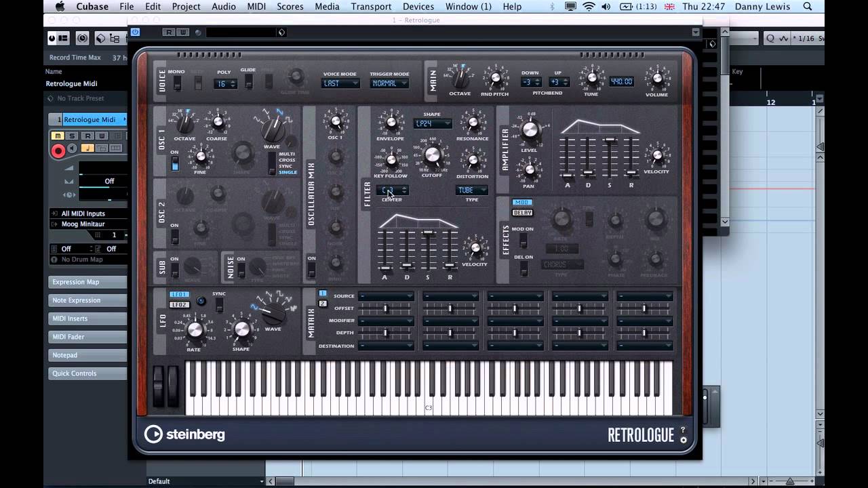Open the Devices menu
Viewport: 868px width, 488px height.
pyautogui.click(x=418, y=7)
